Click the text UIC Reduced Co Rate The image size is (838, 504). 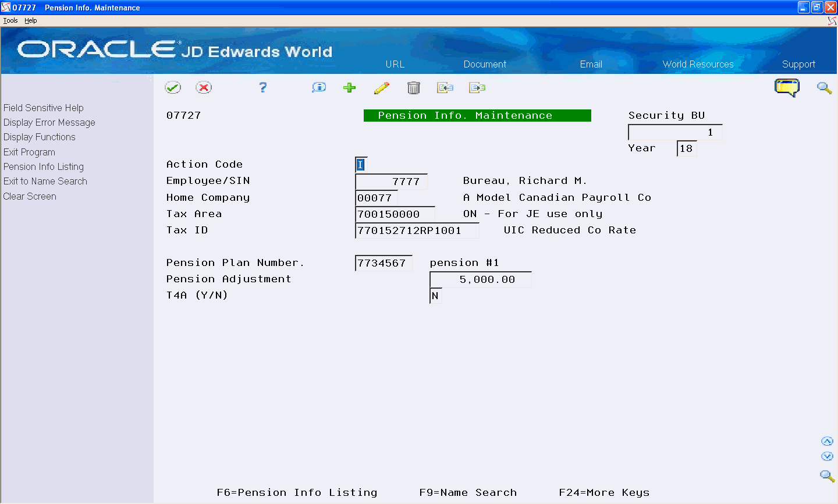tap(570, 230)
